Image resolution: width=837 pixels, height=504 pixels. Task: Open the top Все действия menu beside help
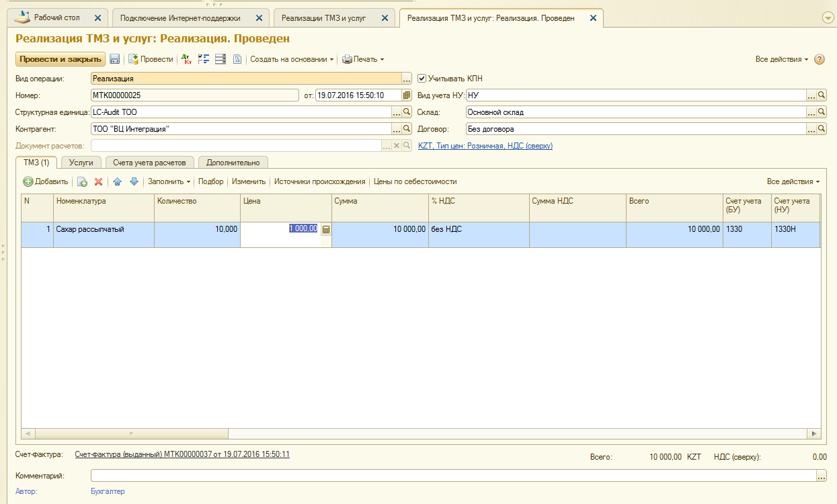[x=782, y=59]
